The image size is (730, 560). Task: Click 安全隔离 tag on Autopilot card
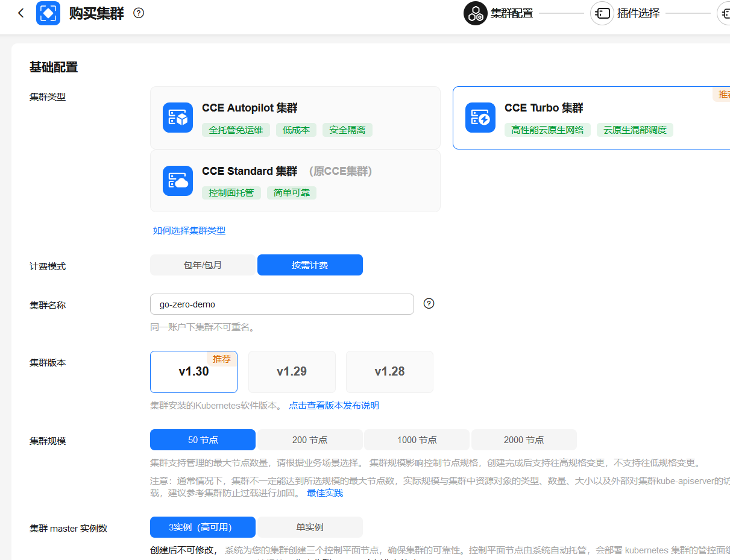coord(347,130)
